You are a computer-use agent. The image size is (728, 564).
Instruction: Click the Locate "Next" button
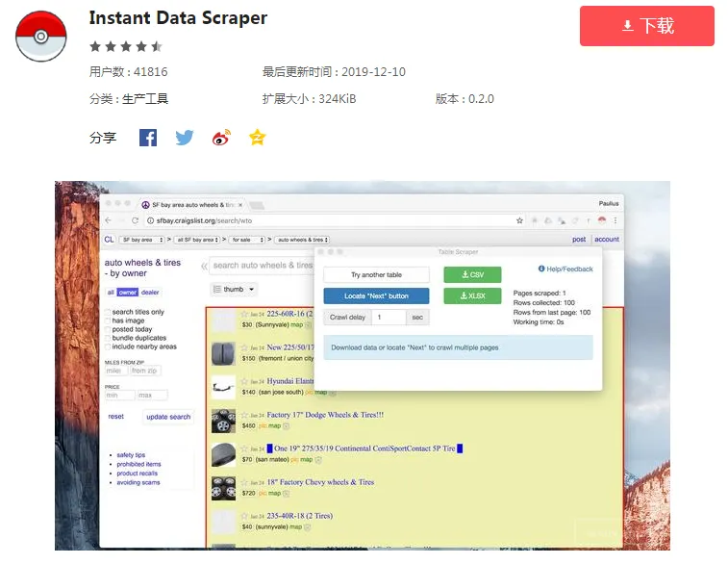[x=376, y=295]
